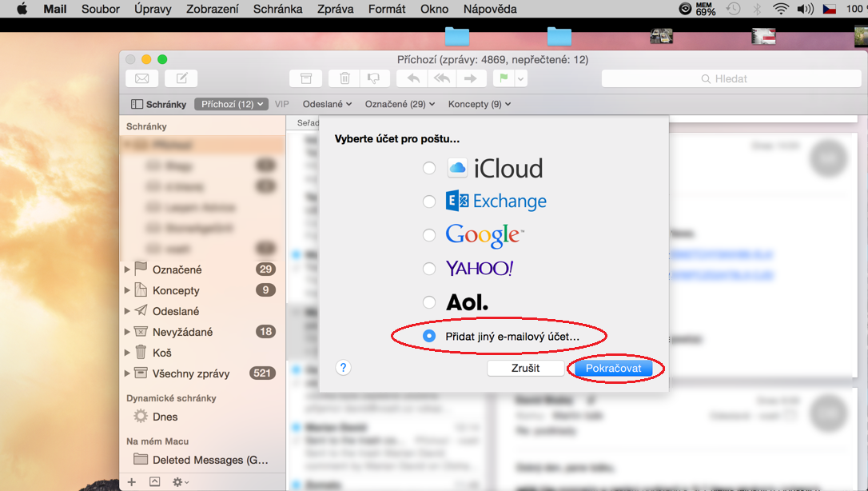Click the Hledat search field
The width and height of the screenshot is (868, 491).
[731, 78]
